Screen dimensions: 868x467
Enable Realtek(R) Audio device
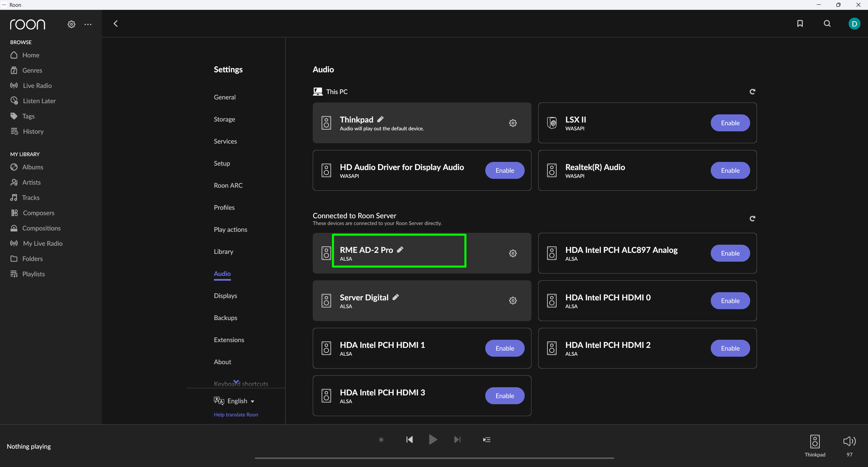tap(730, 170)
